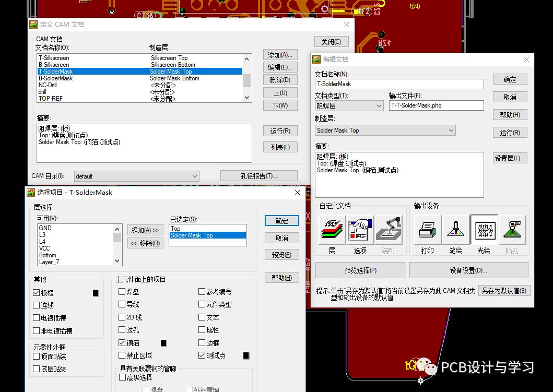The image size is (553, 392).
Task: Uncheck the 板框 (Board outline) checkbox
Action: point(37,293)
